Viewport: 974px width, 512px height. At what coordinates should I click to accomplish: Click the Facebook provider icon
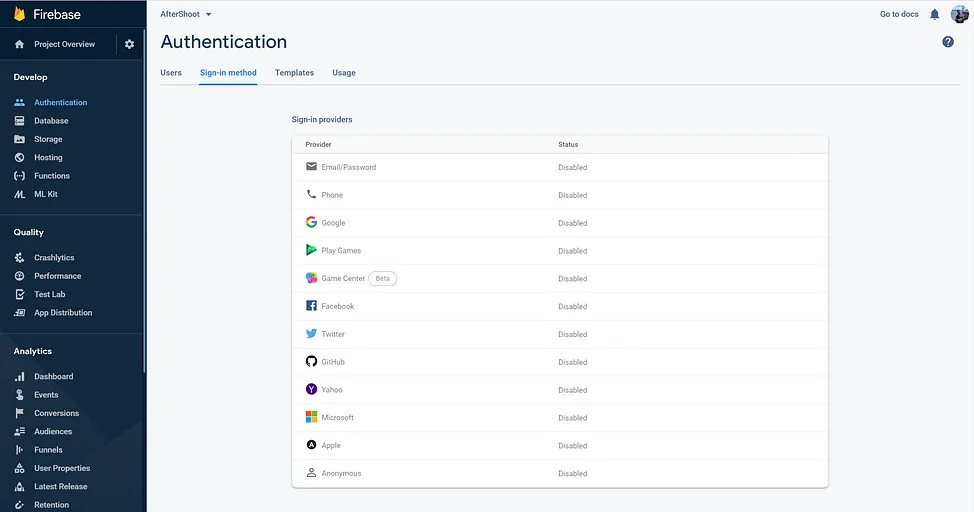[311, 306]
